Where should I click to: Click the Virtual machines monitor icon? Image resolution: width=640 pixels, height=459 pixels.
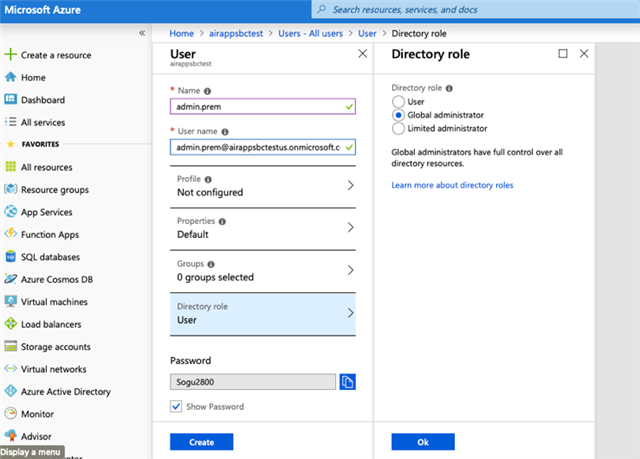click(x=11, y=301)
